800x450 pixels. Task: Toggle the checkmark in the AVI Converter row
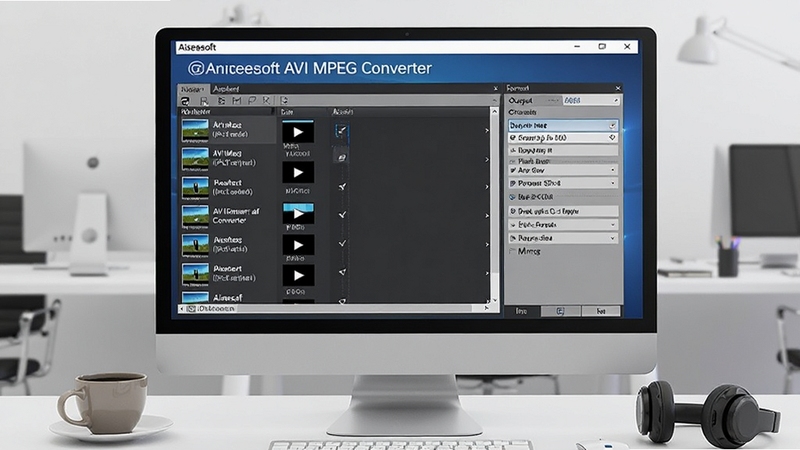point(342,215)
